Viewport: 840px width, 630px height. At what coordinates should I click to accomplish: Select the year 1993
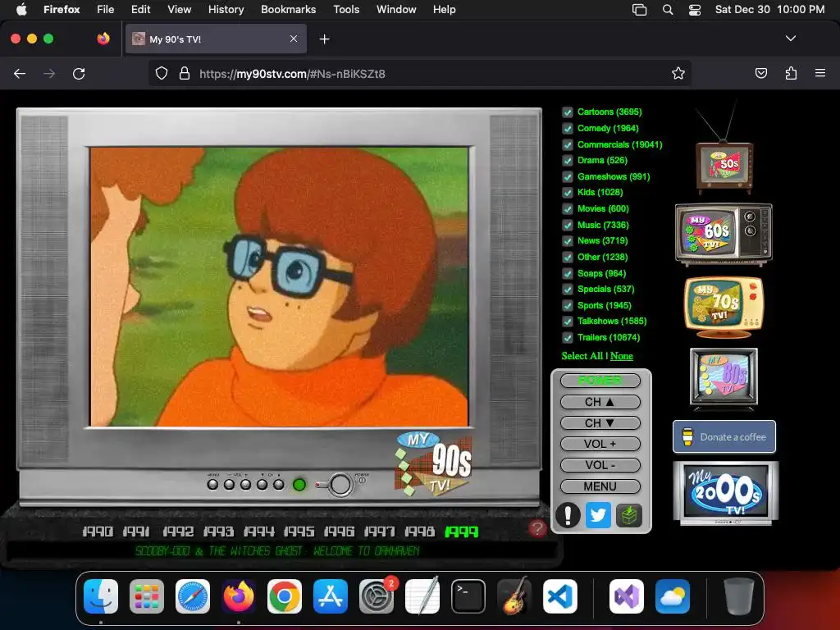coord(218,532)
